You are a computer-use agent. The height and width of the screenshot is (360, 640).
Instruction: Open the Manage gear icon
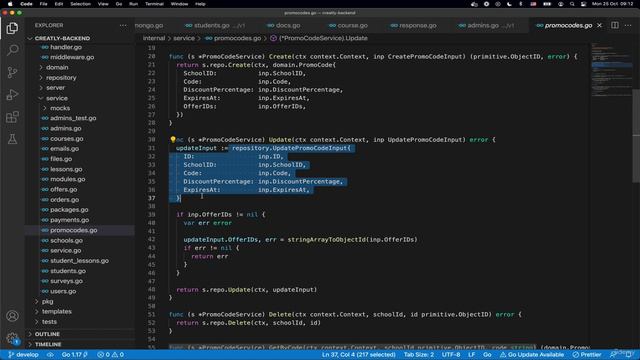point(12,338)
